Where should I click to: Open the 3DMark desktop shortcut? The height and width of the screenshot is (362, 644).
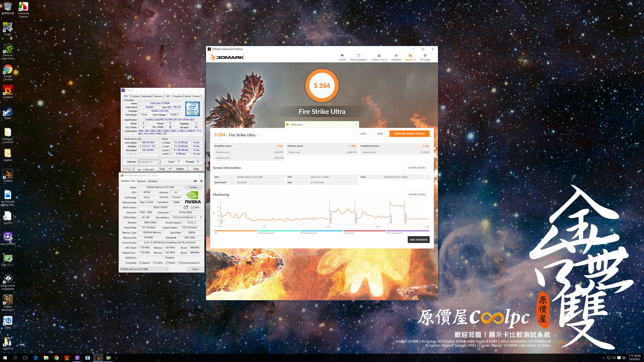coord(8,175)
